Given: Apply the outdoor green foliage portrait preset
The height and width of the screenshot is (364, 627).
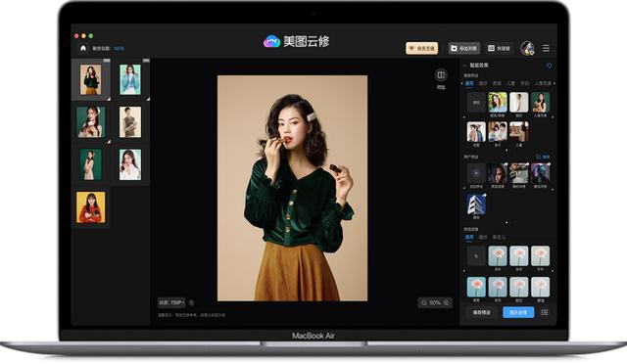Looking at the screenshot, I should pos(498,103).
